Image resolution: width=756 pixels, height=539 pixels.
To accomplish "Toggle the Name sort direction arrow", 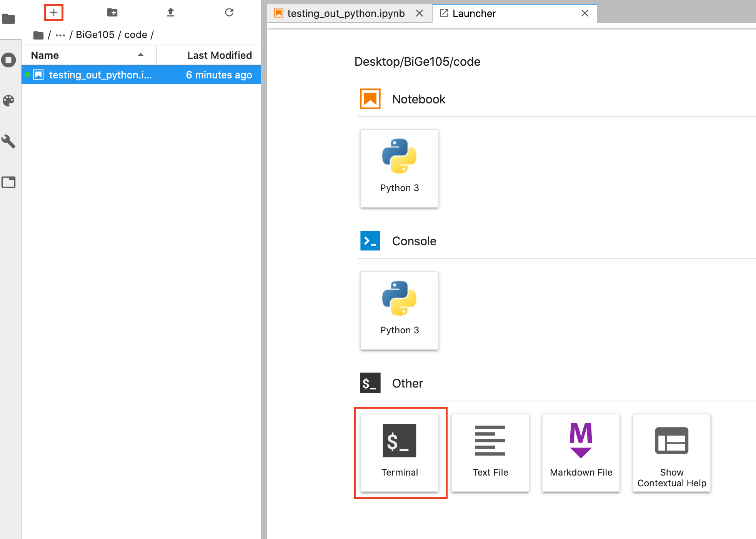I will [141, 55].
